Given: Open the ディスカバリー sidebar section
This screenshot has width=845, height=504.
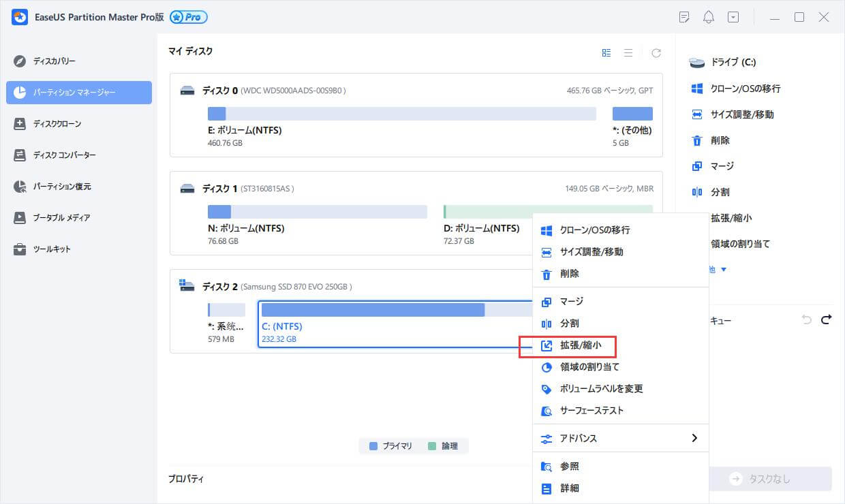Looking at the screenshot, I should point(55,61).
